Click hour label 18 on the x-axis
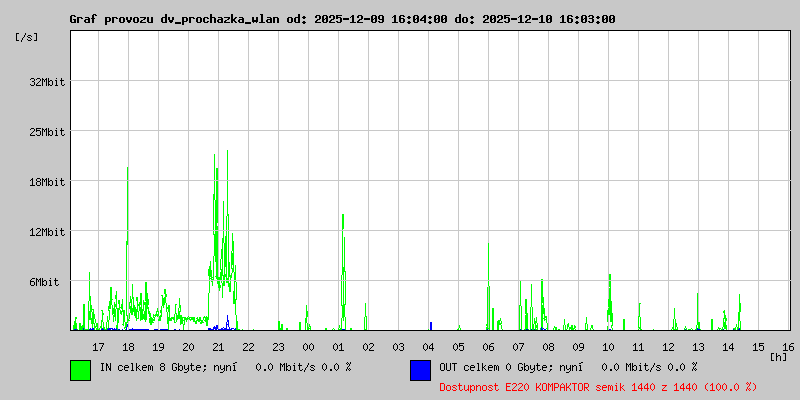 click(x=128, y=347)
